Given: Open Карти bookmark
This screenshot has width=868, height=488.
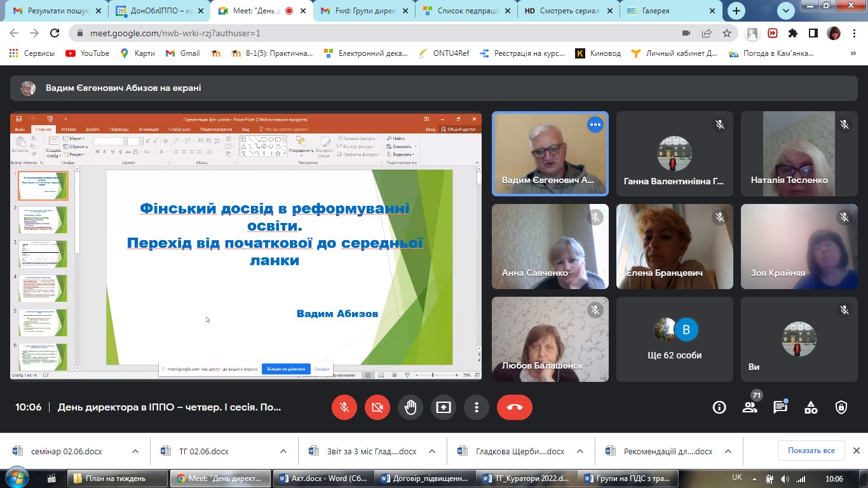Looking at the screenshot, I should pos(137,53).
